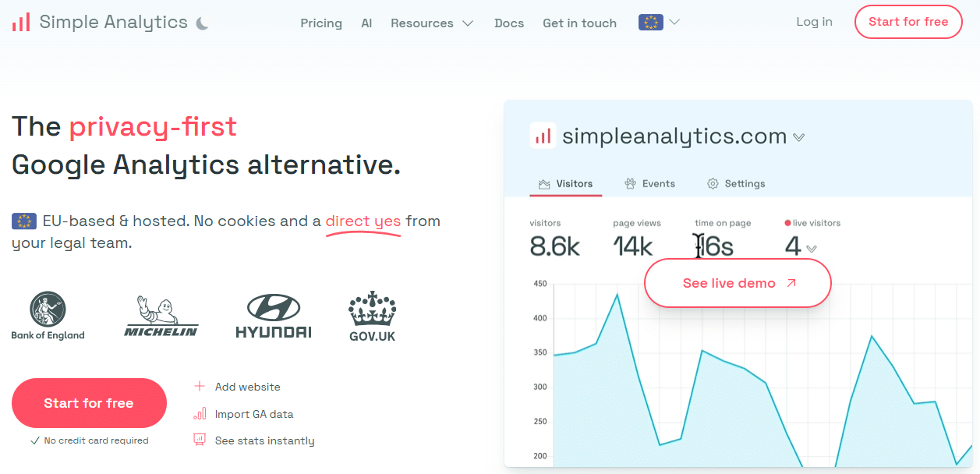Open the Pricing page

tap(321, 23)
